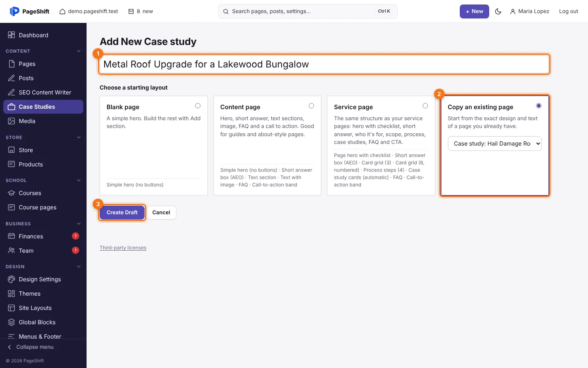The height and width of the screenshot is (368, 588).
Task: Toggle dark mode with the moon icon
Action: 498,11
